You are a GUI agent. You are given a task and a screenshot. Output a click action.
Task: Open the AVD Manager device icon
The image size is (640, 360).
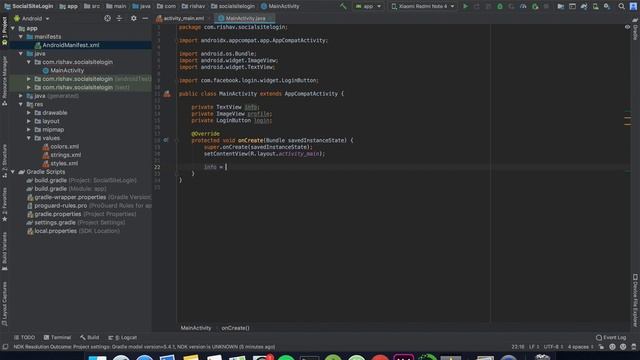[x=596, y=6]
